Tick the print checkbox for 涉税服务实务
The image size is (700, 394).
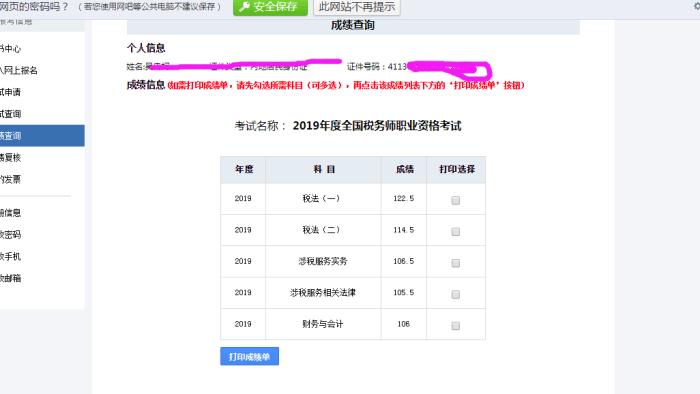(x=455, y=263)
